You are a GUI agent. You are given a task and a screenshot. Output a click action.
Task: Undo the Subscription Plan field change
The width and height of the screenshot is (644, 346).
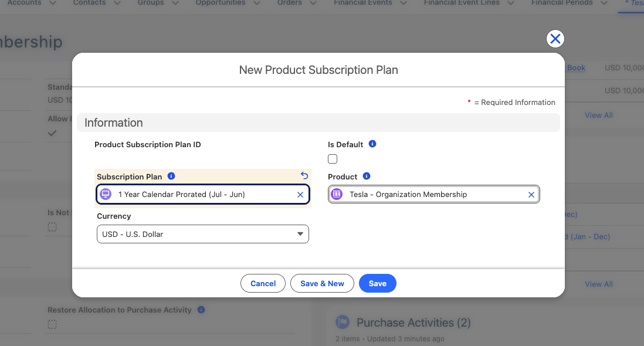click(x=304, y=176)
